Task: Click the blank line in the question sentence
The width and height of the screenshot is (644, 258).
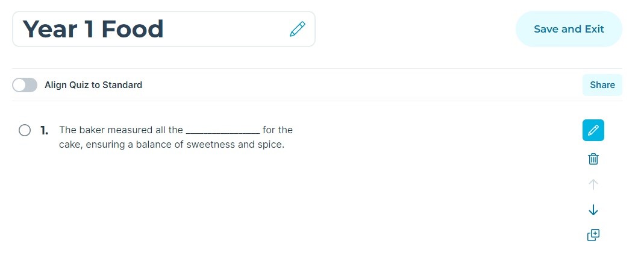Action: click(223, 132)
